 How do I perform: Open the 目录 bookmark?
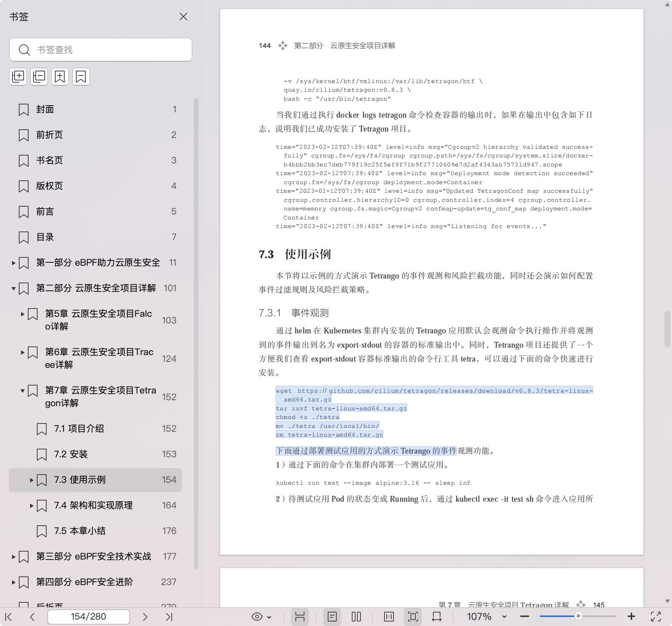(x=95, y=237)
